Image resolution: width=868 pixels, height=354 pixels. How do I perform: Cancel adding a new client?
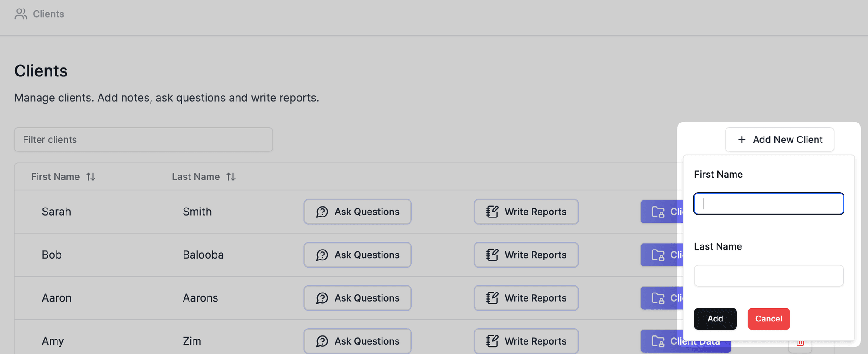tap(769, 319)
